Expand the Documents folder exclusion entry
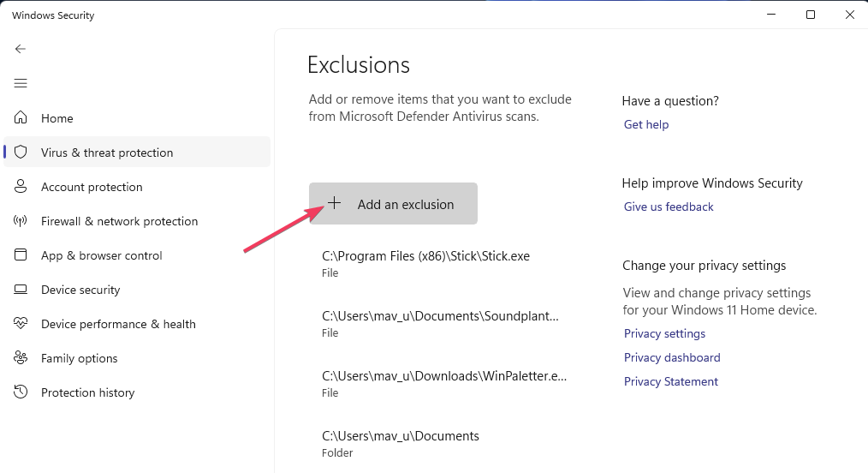This screenshot has height=473, width=868. pyautogui.click(x=401, y=443)
